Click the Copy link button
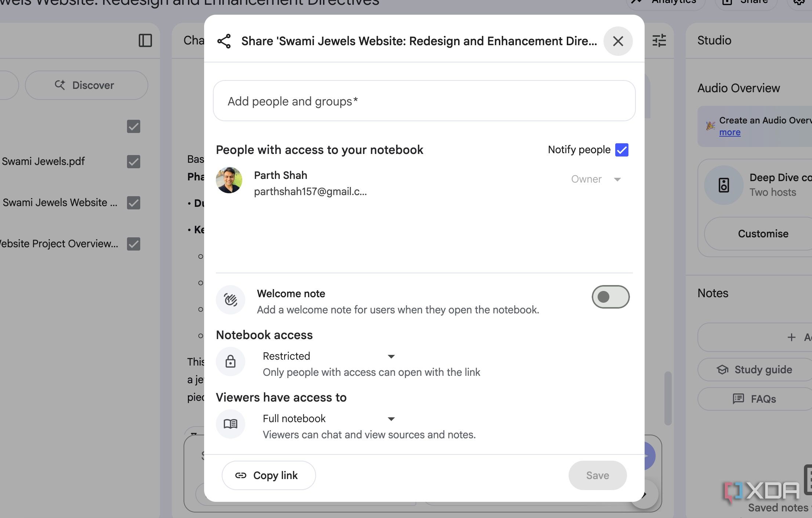The image size is (812, 518). pyautogui.click(x=269, y=475)
